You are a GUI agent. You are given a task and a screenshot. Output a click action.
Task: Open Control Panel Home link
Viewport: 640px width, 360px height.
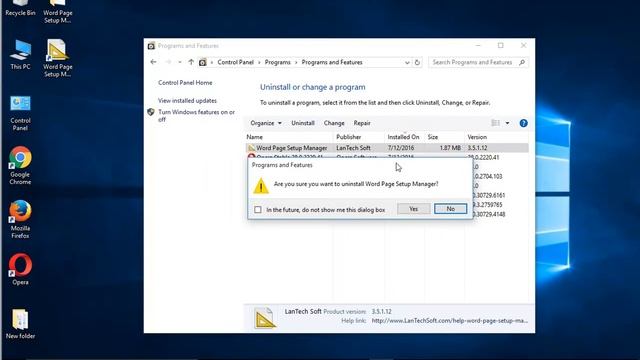pos(185,82)
